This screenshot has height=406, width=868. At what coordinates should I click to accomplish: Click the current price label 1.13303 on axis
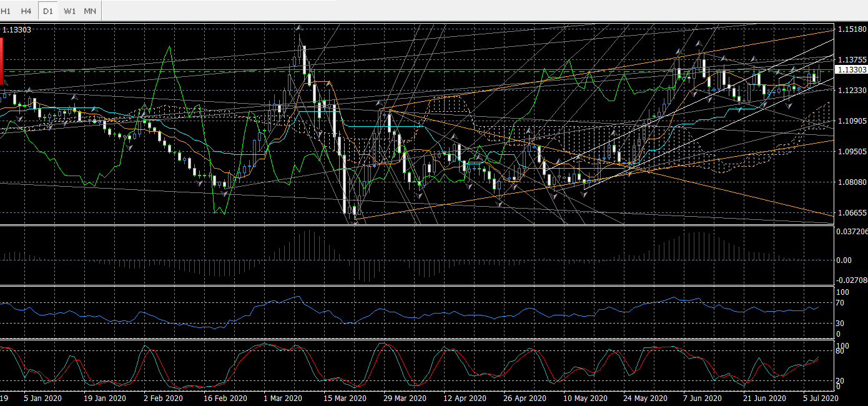851,70
